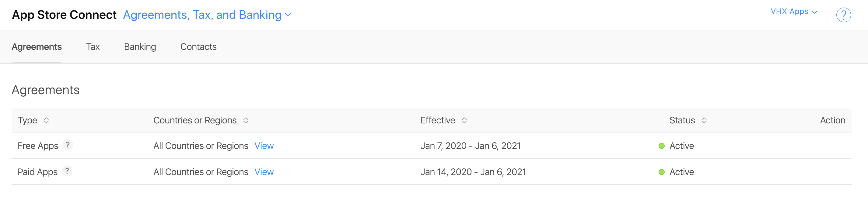This screenshot has height=217, width=868.
Task: Expand the Agreements, Tax, and Banking dropdown
Action: tap(207, 15)
